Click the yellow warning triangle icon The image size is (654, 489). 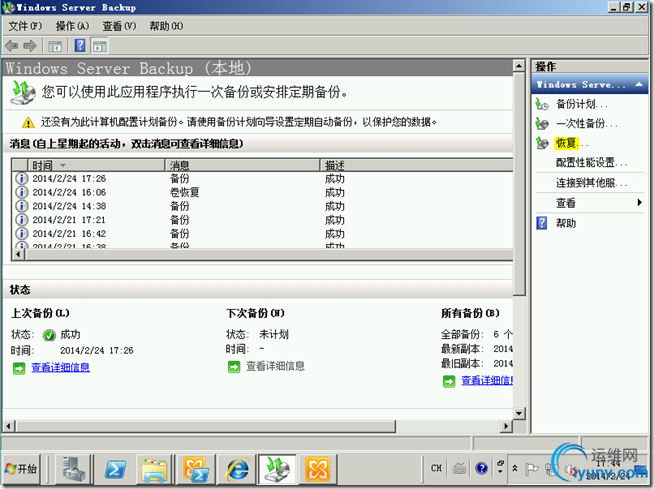[28, 123]
